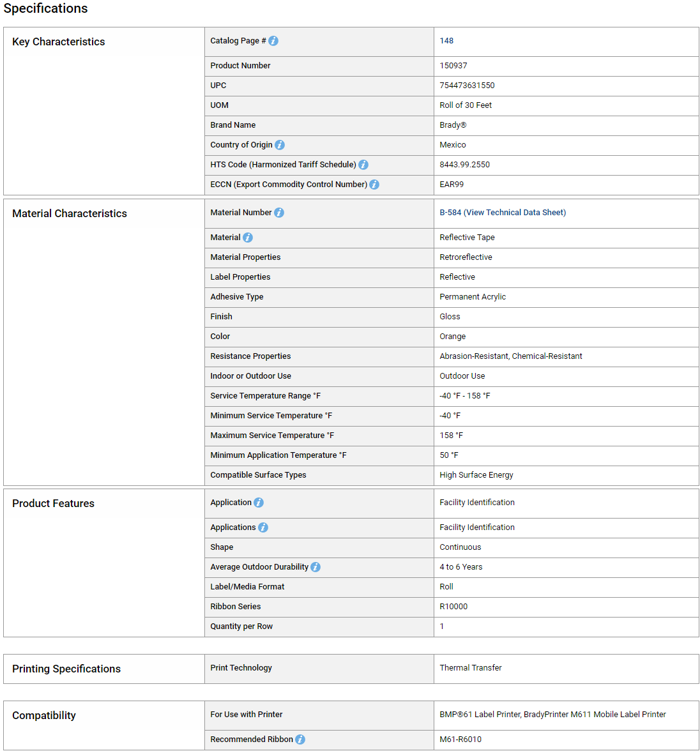Click the Material Number info icon
This screenshot has height=751, width=700.
pyautogui.click(x=279, y=213)
